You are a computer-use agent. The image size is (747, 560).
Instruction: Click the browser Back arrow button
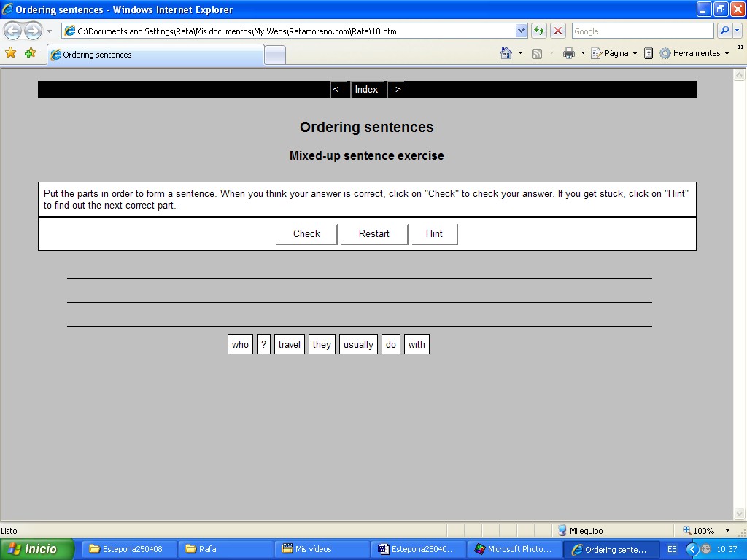[x=13, y=31]
